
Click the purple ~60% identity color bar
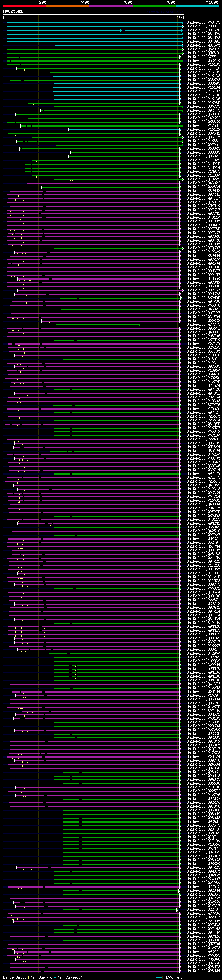click(x=111, y=6)
